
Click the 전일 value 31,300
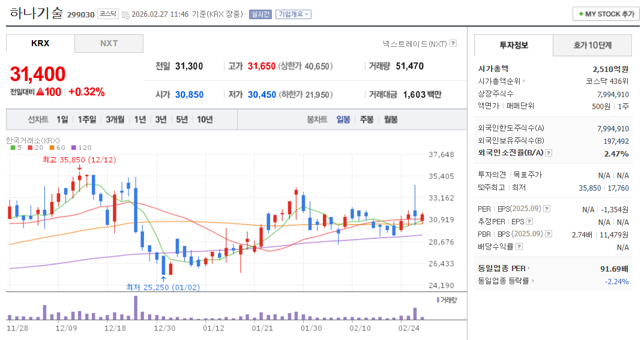point(189,66)
